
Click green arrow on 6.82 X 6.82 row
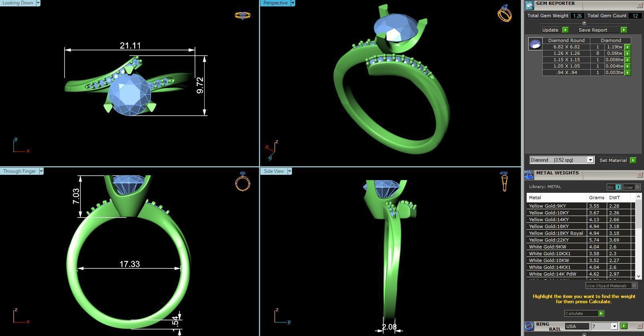(628, 47)
